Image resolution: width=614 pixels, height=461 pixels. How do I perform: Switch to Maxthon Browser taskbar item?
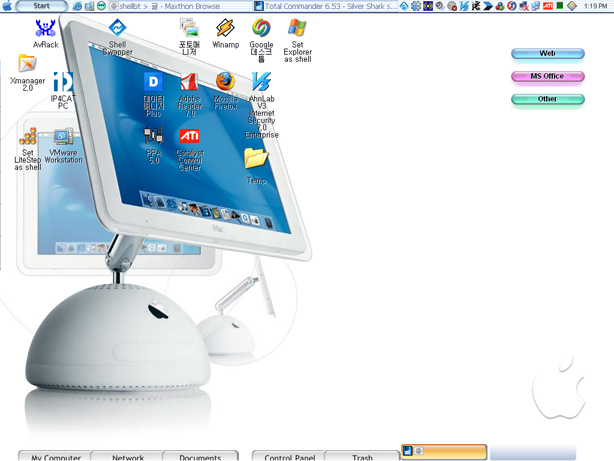pos(179,6)
